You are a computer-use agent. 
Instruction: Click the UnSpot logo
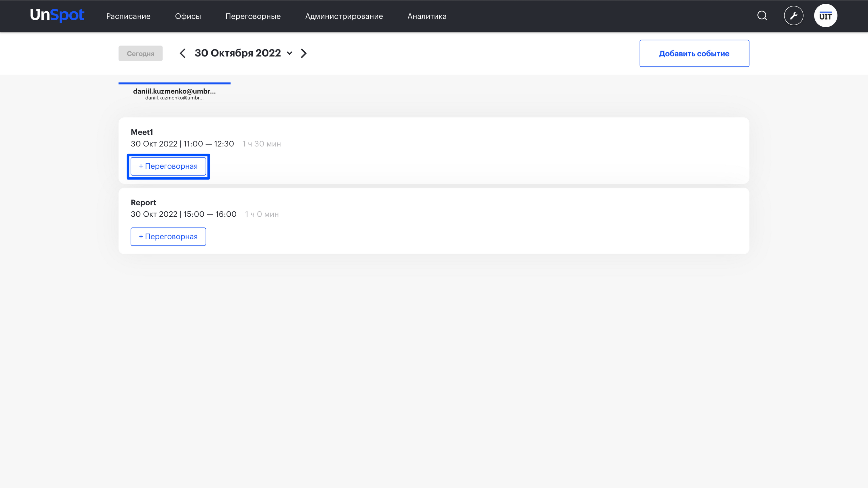(x=57, y=16)
